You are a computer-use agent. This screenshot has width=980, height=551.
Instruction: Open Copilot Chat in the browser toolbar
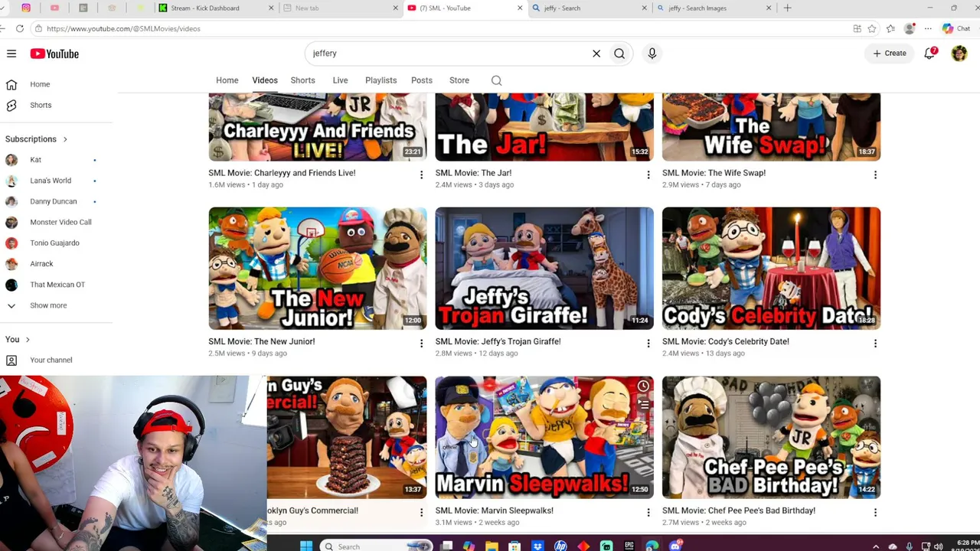pos(955,28)
